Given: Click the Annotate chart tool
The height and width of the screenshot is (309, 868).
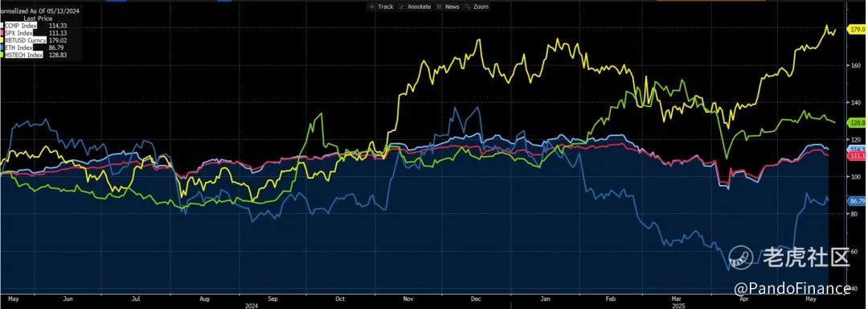Looking at the screenshot, I should 416,6.
